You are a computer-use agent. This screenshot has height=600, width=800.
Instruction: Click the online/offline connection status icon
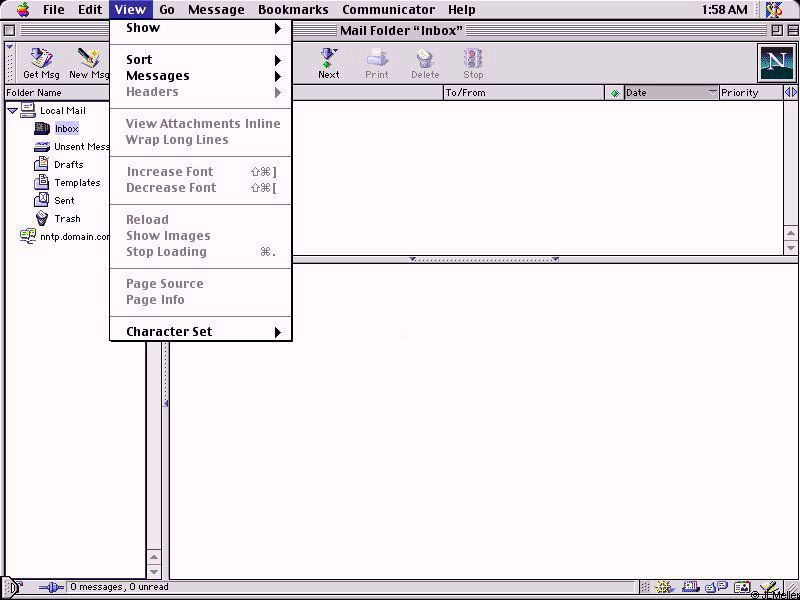(50, 588)
